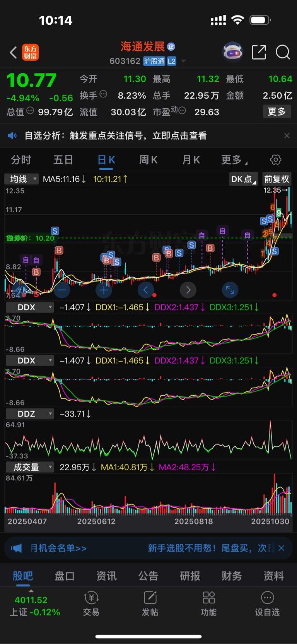Open the 财务 tab

pos(232,576)
